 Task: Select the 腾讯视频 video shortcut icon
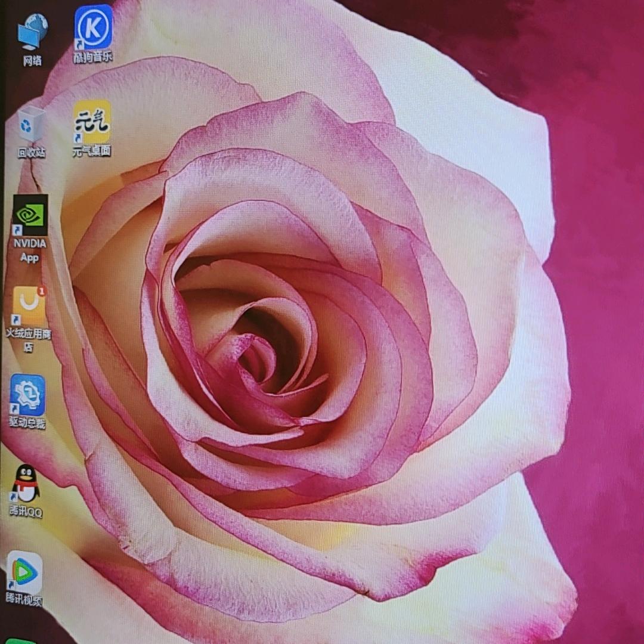coord(24,572)
